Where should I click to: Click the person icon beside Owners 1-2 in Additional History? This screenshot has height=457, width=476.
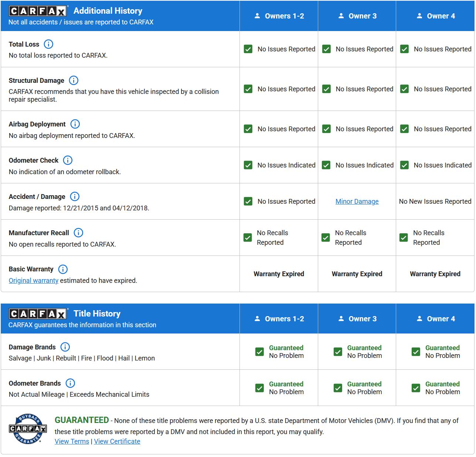point(257,16)
